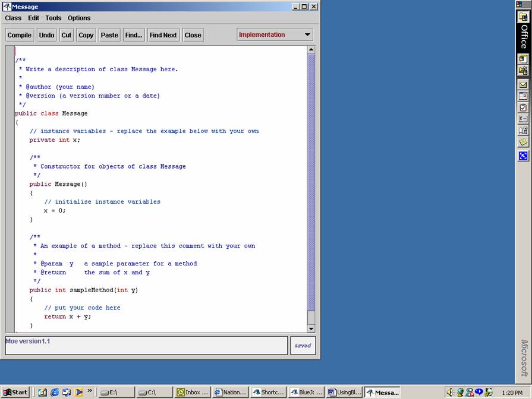The width and height of the screenshot is (532, 399).
Task: Click the saved status indicator
Action: click(303, 346)
